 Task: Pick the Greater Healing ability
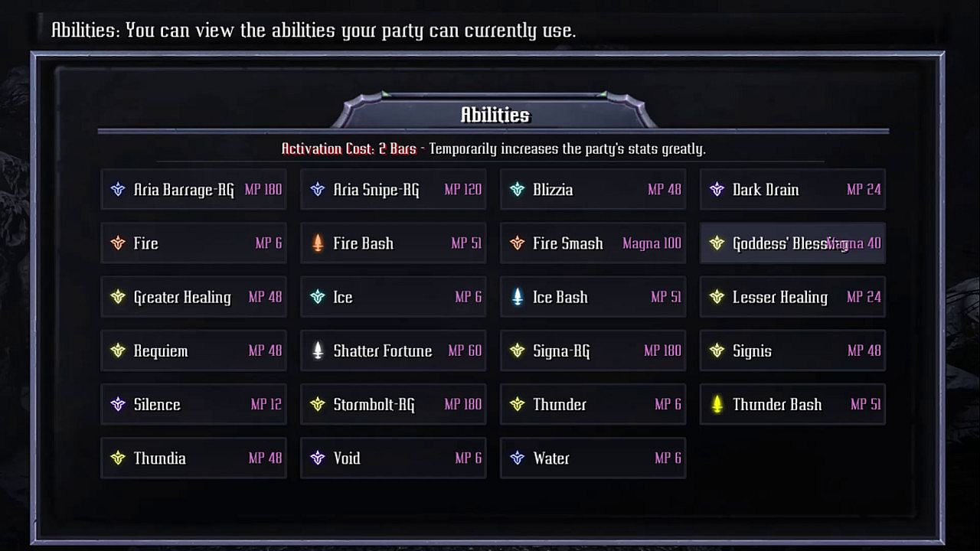tap(194, 297)
